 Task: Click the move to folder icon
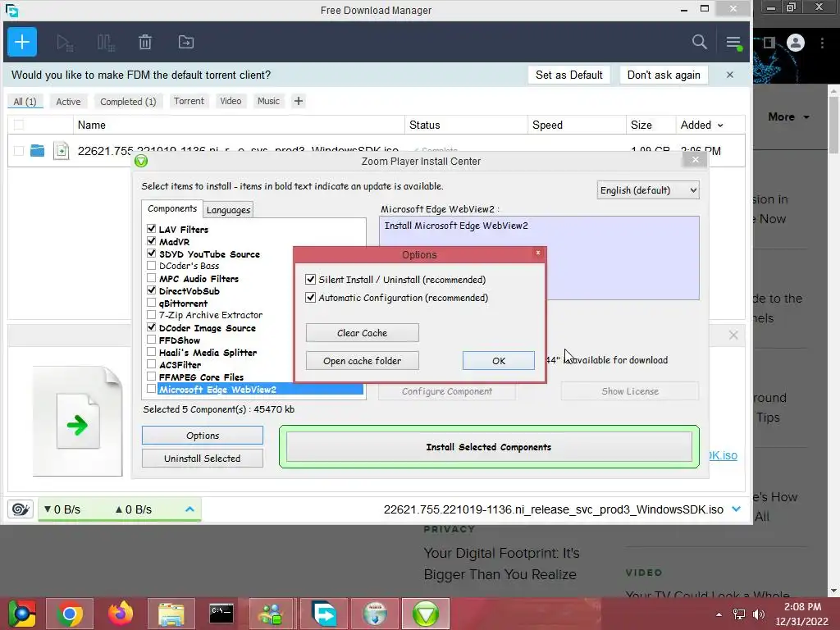(x=186, y=42)
